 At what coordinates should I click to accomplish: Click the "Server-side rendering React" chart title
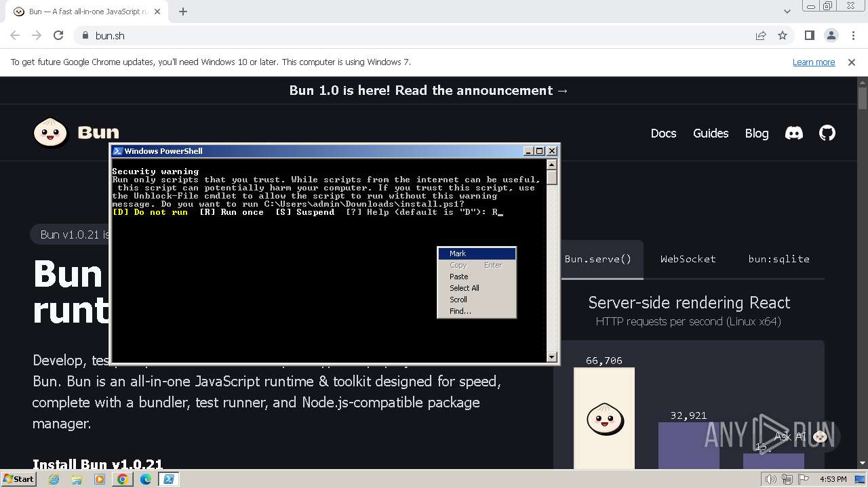point(689,302)
